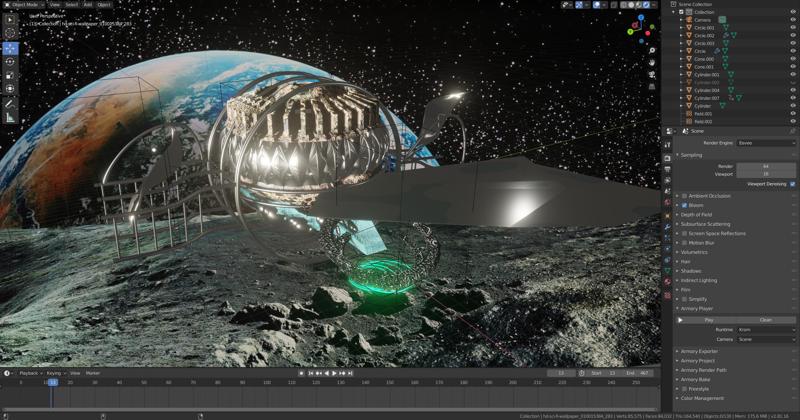Open the Render Engine dropdown
The image size is (800, 420).
pyautogui.click(x=766, y=143)
